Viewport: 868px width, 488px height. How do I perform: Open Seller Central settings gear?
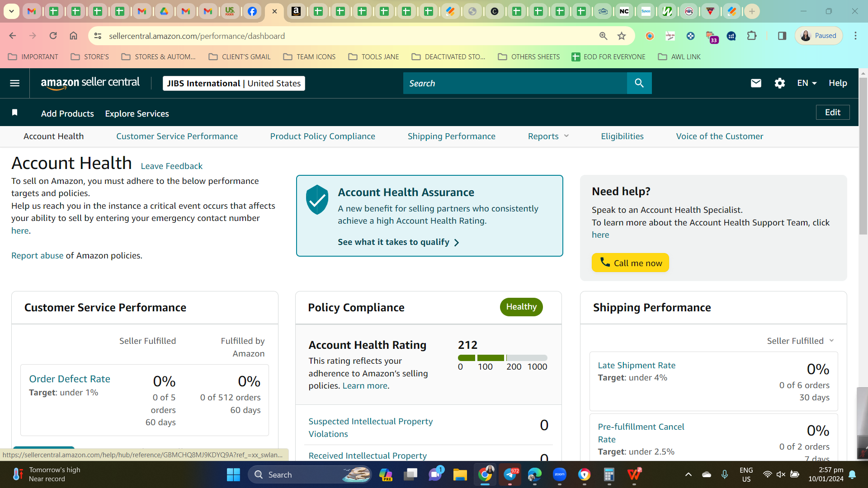779,83
